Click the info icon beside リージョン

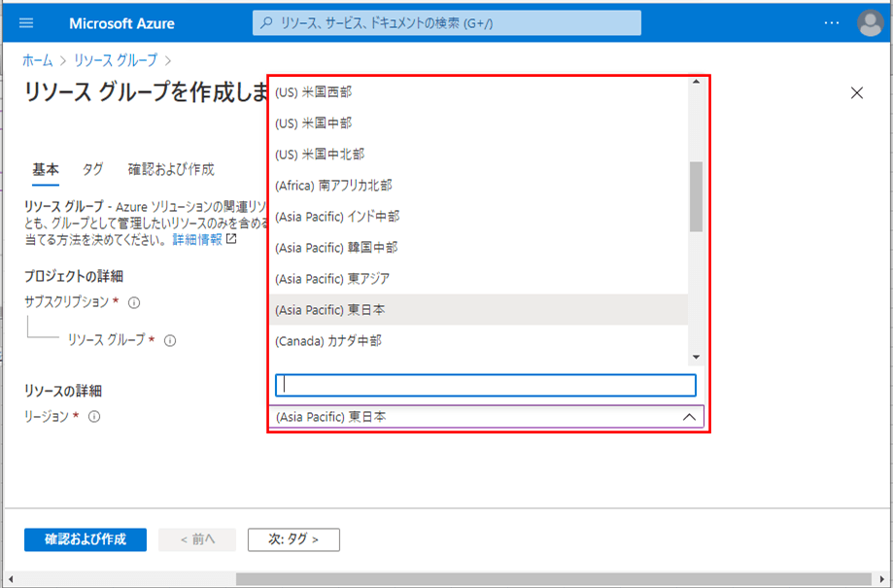click(x=94, y=416)
